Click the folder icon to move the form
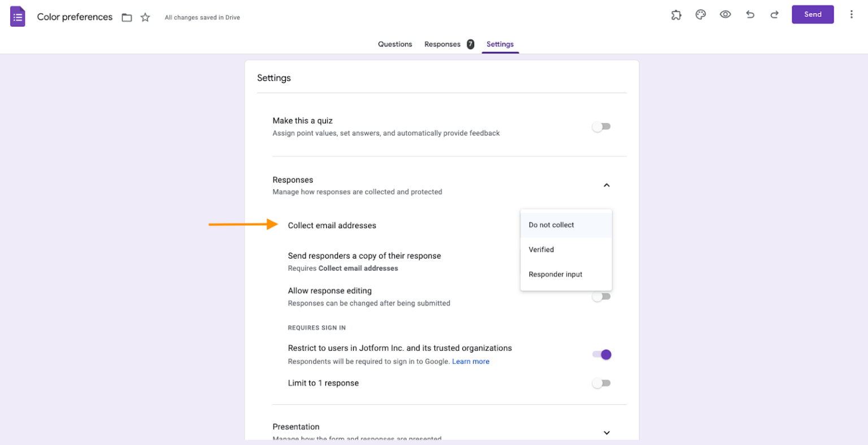The image size is (868, 445). (127, 17)
